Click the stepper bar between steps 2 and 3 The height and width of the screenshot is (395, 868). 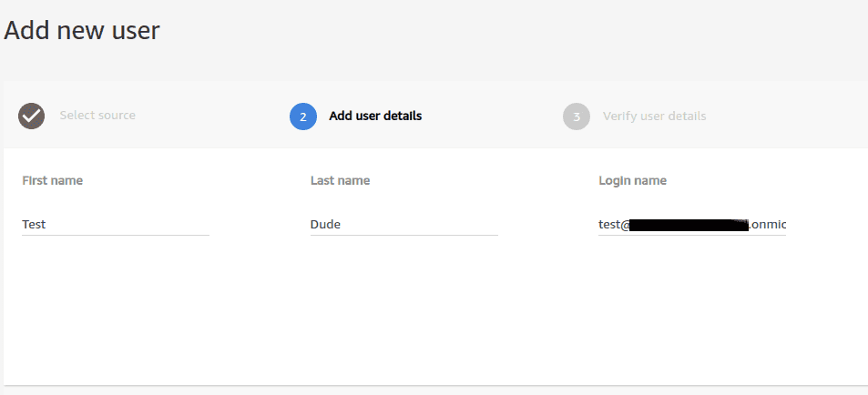pos(493,116)
